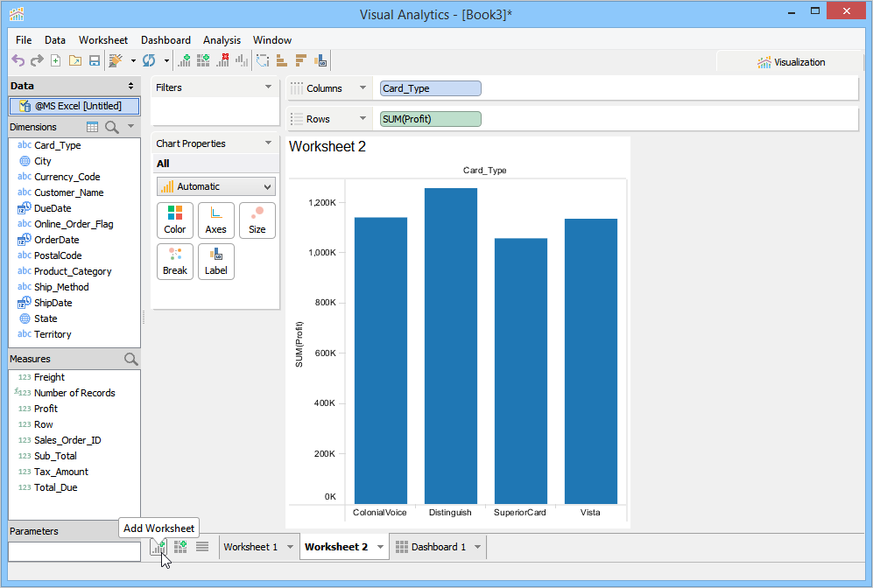Select the Profit measure
Screen dimensions: 873x588
point(46,409)
